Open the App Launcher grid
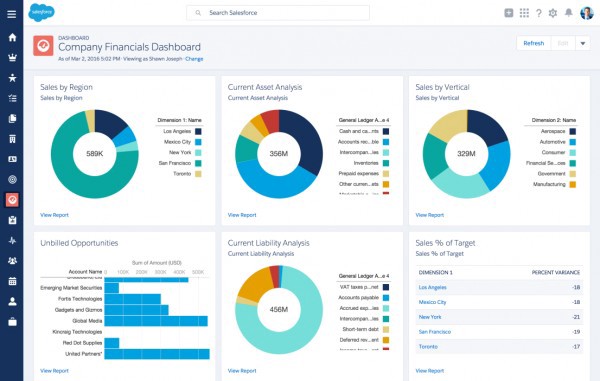Screen dimensions: 600x381 (524, 13)
